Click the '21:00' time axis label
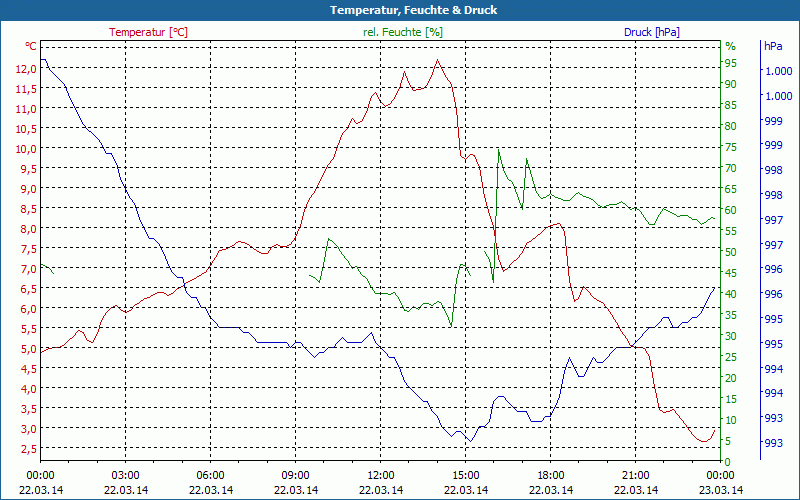 click(x=636, y=476)
